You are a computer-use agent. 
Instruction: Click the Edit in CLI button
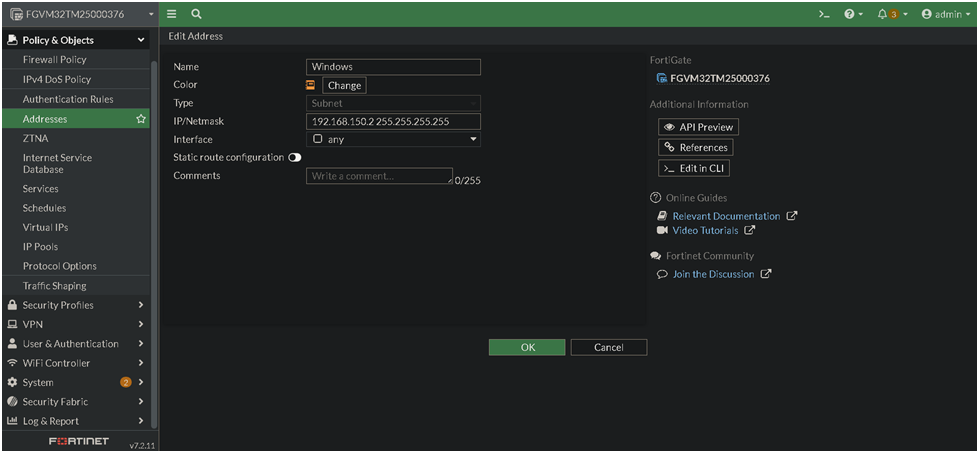(694, 168)
